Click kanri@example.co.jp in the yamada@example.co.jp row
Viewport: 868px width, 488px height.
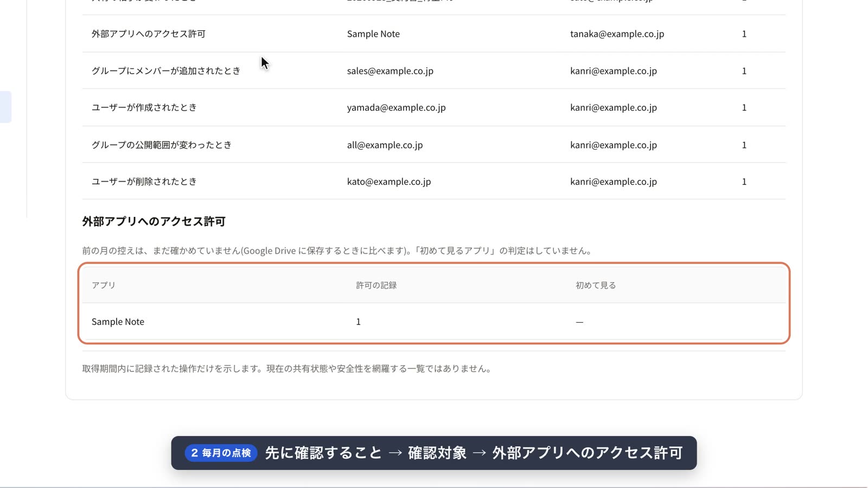coord(613,107)
